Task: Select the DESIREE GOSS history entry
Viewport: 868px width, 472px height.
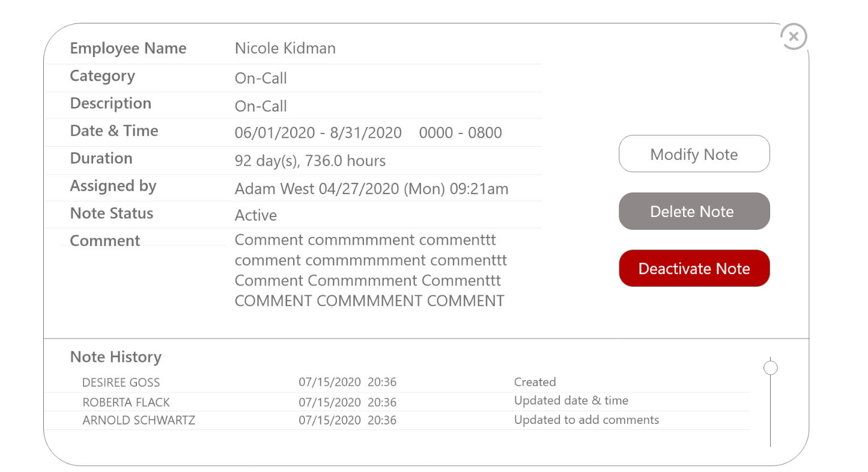Action: [121, 382]
